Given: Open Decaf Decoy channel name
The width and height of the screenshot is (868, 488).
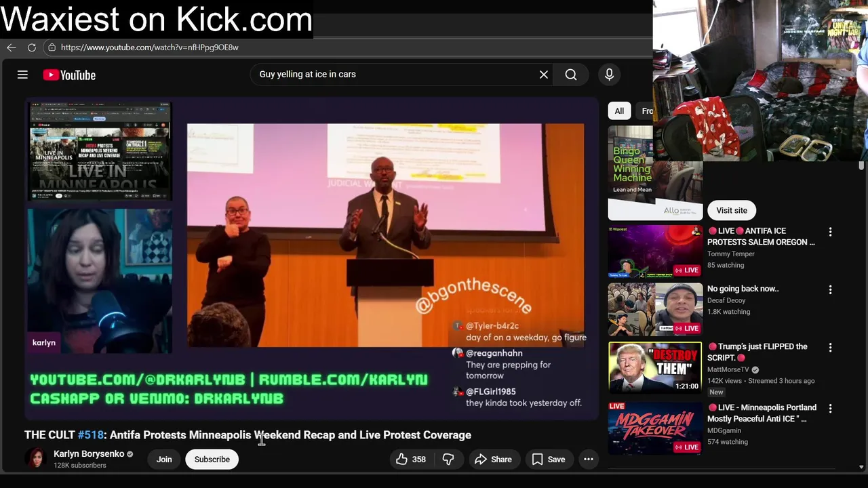Looking at the screenshot, I should pos(726,300).
